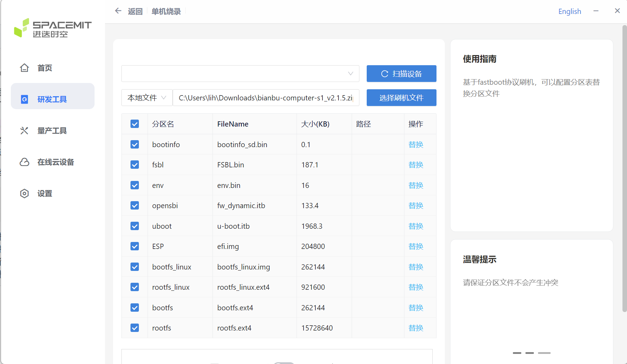Click the vertical scrollbar on the right

[x=625, y=168]
